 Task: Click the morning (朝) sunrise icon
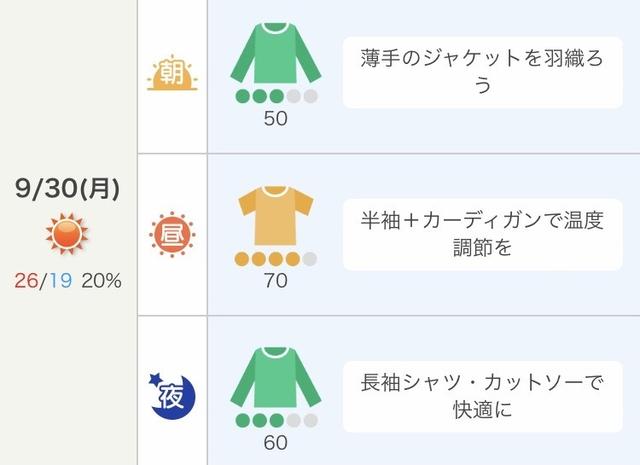pos(172,72)
